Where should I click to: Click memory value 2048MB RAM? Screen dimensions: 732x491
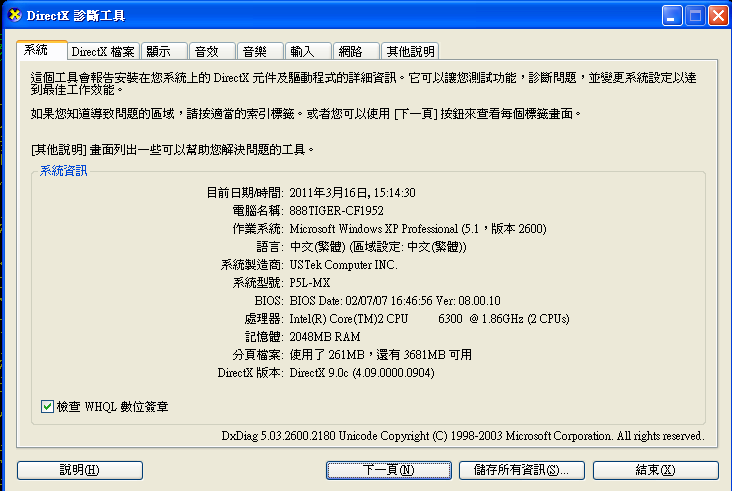pos(325,337)
